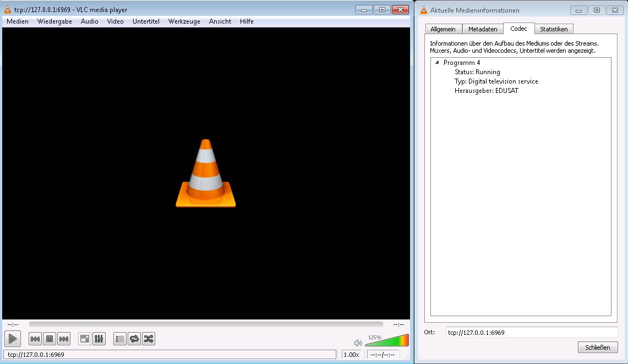Toggle loop repeat mode icon
The image size is (628, 364).
pyautogui.click(x=134, y=339)
